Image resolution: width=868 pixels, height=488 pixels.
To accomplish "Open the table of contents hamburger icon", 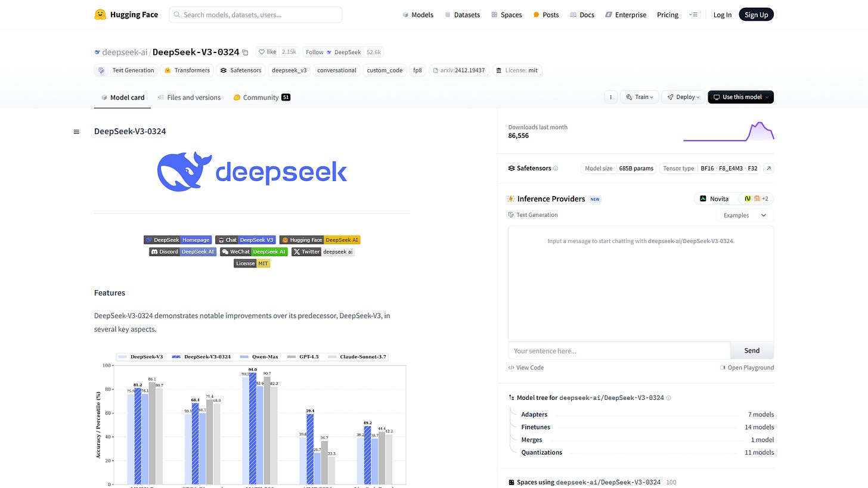I will point(76,132).
